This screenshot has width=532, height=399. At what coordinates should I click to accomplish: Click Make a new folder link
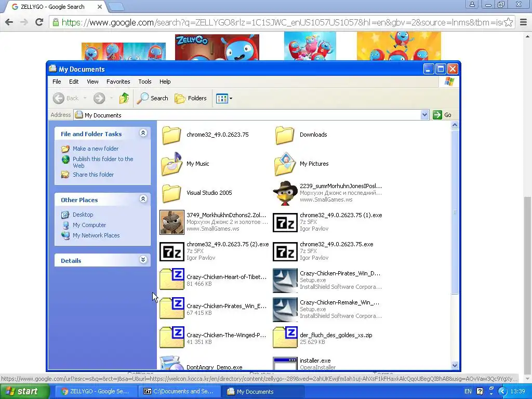tap(96, 149)
